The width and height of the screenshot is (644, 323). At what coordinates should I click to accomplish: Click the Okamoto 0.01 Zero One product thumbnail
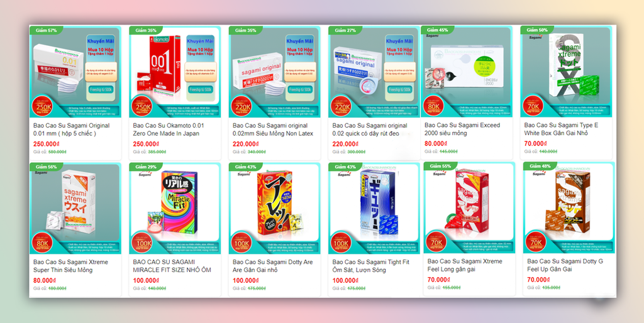tap(175, 72)
